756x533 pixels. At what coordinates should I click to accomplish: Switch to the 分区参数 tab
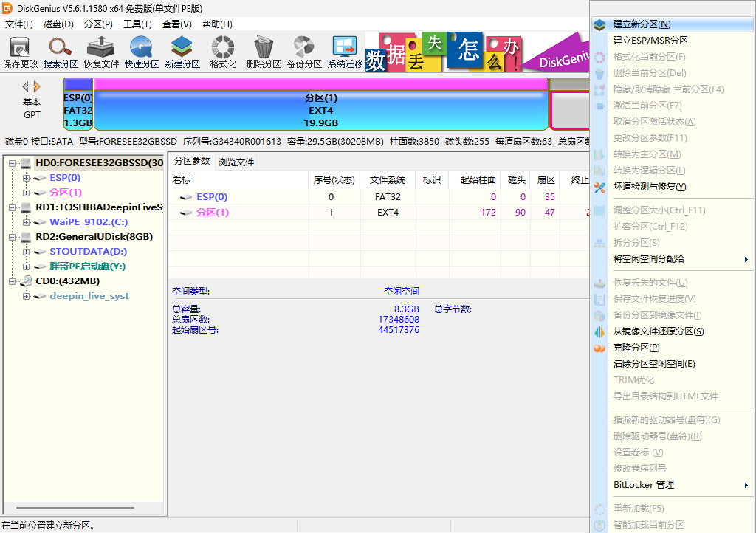point(192,161)
